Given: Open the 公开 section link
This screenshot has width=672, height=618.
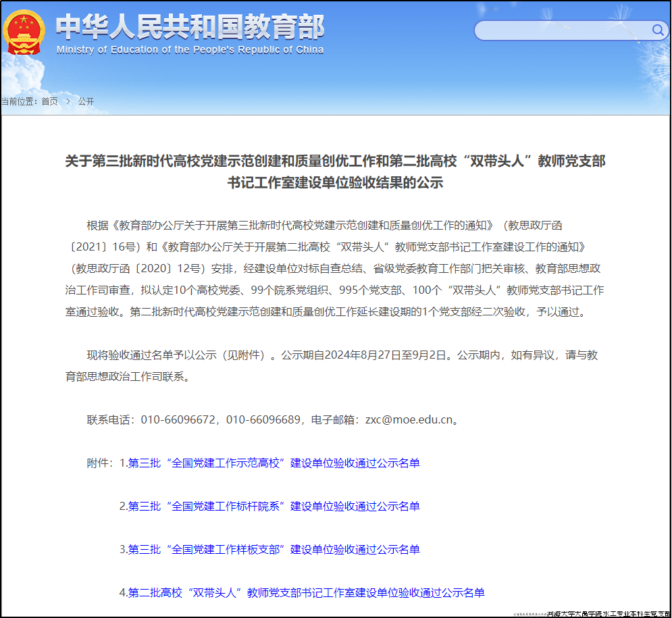Looking at the screenshot, I should (86, 100).
